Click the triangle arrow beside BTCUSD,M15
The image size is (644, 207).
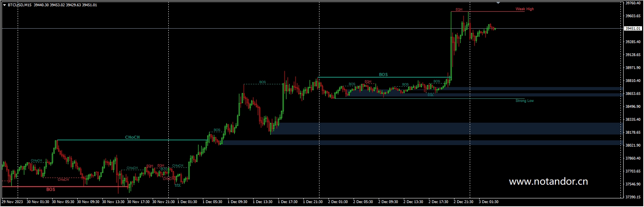[4, 5]
